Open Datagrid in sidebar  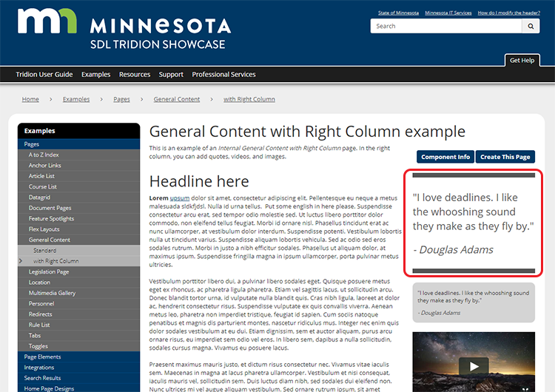pyautogui.click(x=79, y=197)
